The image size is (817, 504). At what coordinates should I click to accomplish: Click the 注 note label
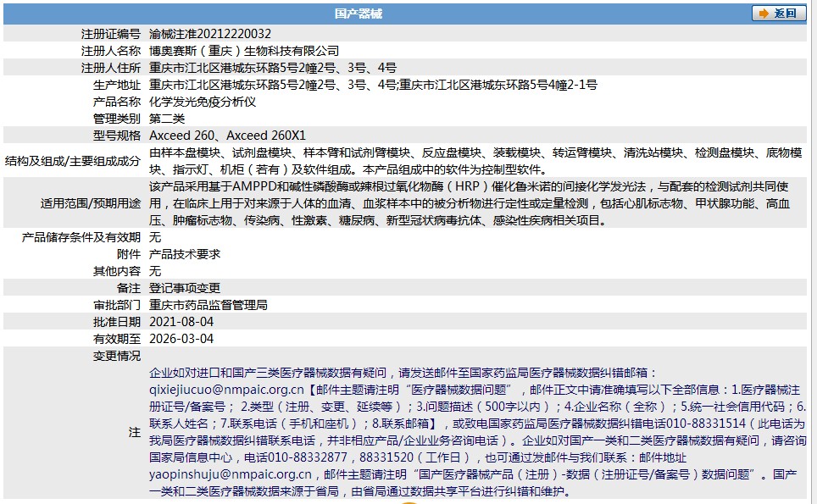pyautogui.click(x=135, y=432)
